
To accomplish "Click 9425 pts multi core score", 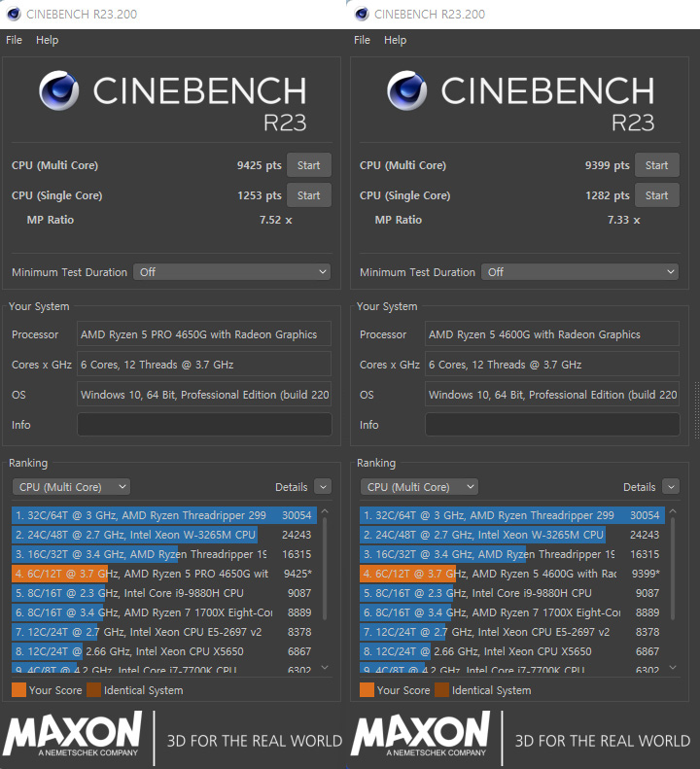I will point(259,165).
